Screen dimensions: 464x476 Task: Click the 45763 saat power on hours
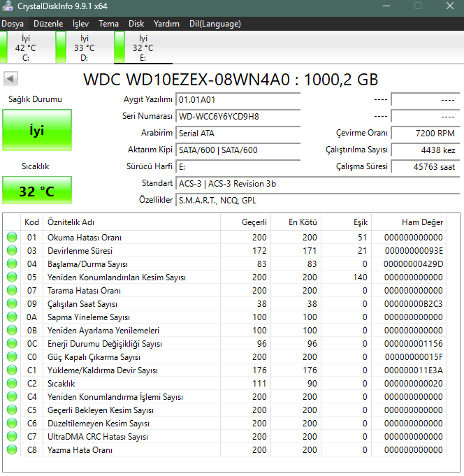(426, 166)
